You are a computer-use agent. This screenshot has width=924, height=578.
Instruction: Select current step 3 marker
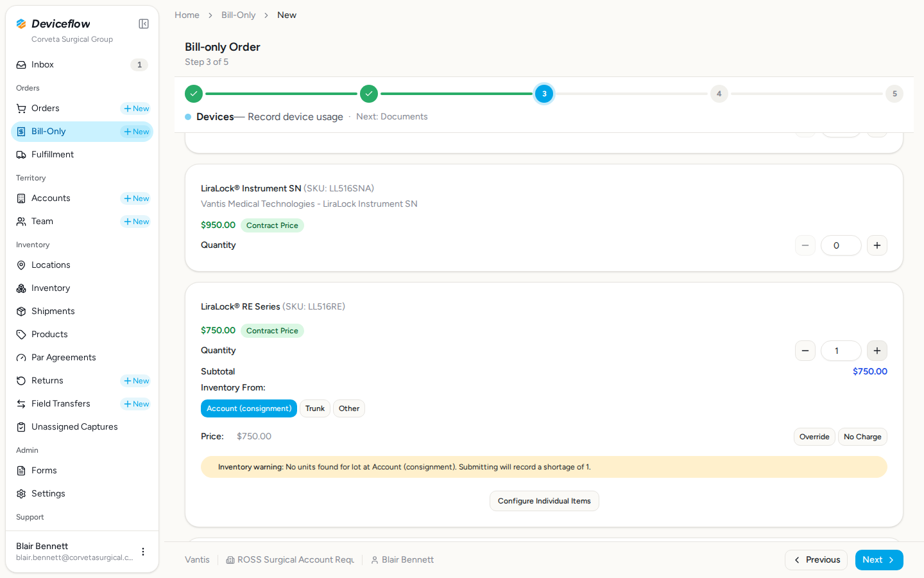[544, 94]
